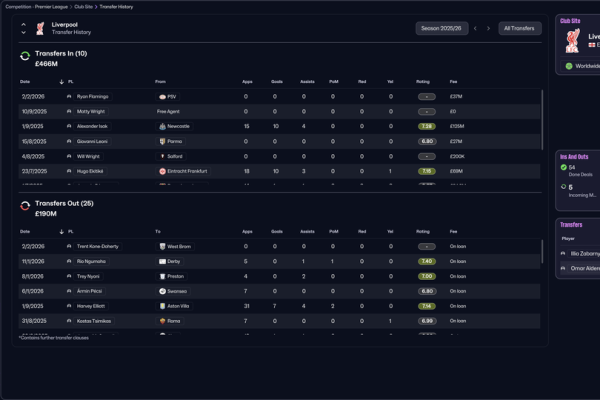Viewport: 600px width, 400px height.
Task: Click the Liverpool club crest in header
Action: [x=40, y=28]
